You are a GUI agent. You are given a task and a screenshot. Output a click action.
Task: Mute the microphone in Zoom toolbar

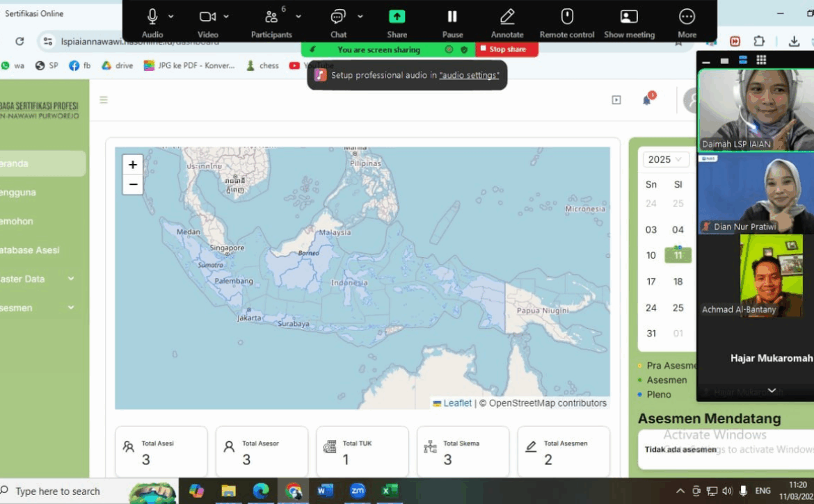152,17
